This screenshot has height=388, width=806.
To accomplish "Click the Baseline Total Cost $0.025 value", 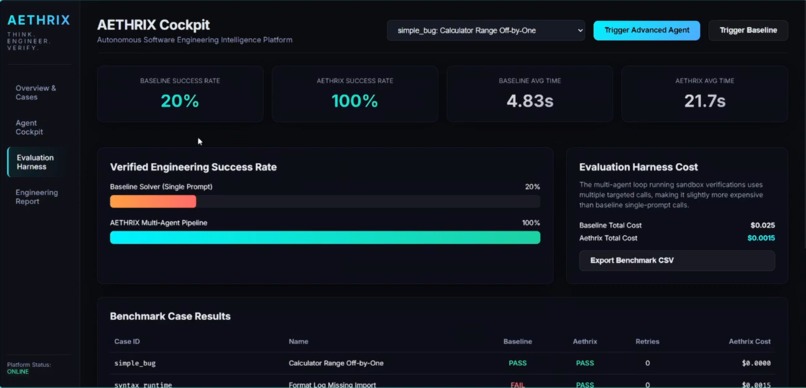I will coord(763,225).
